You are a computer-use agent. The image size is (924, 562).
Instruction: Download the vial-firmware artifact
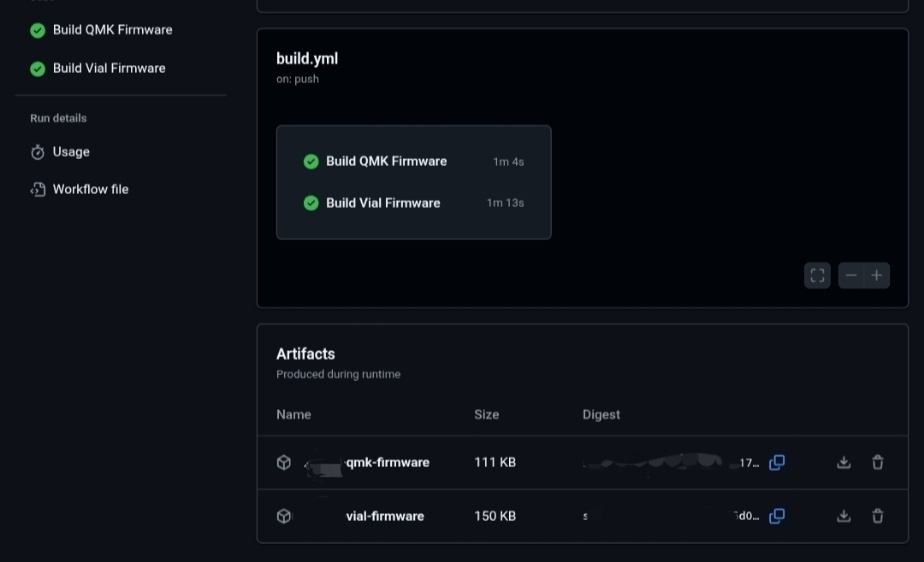(843, 516)
